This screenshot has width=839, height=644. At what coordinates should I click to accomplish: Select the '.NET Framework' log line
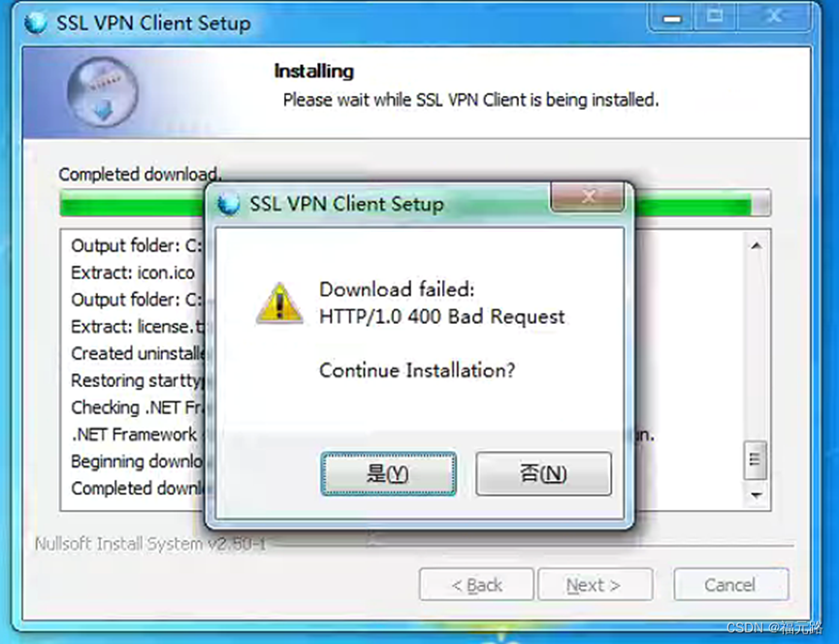pyautogui.click(x=134, y=435)
